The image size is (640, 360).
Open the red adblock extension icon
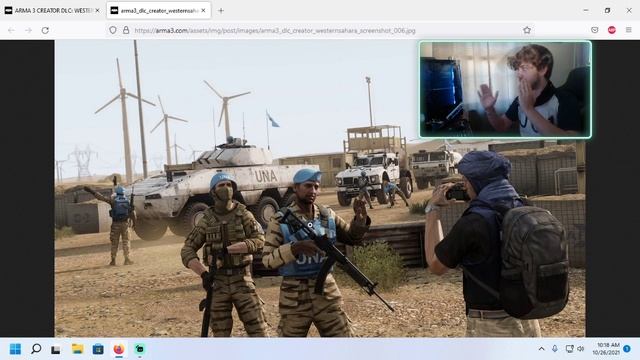(611, 30)
